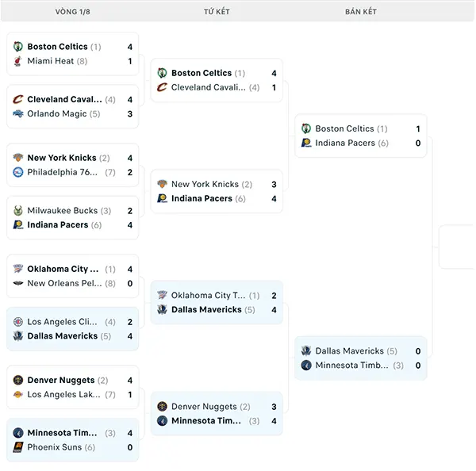This screenshot has width=476, height=471.
Task: Click the Miami Heat logo
Action: click(18, 61)
